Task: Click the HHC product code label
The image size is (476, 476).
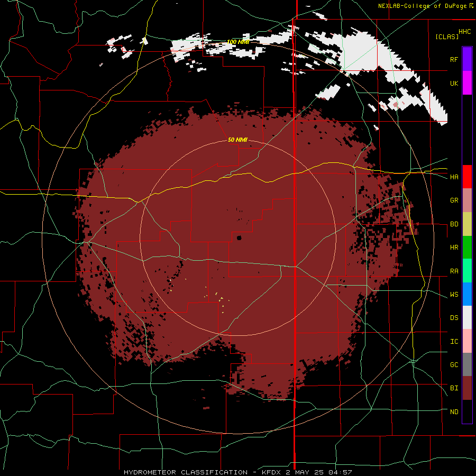Action: point(465,32)
